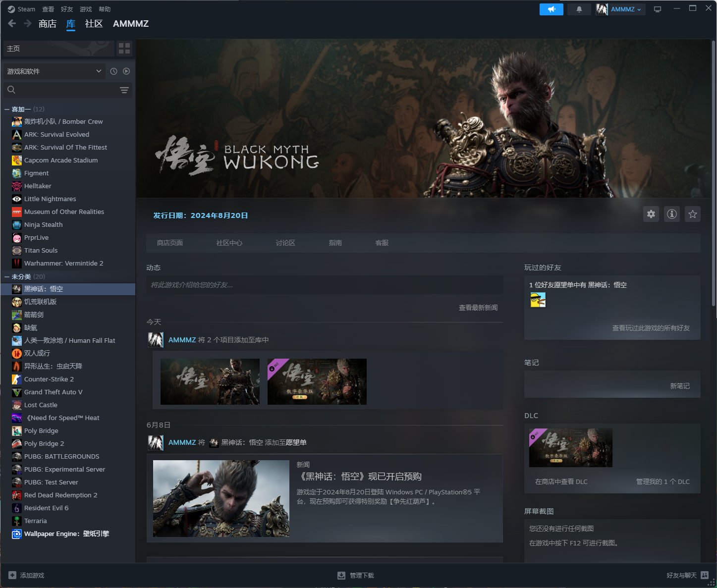Show ready-to-play games filter icon
717x588 pixels.
[126, 71]
